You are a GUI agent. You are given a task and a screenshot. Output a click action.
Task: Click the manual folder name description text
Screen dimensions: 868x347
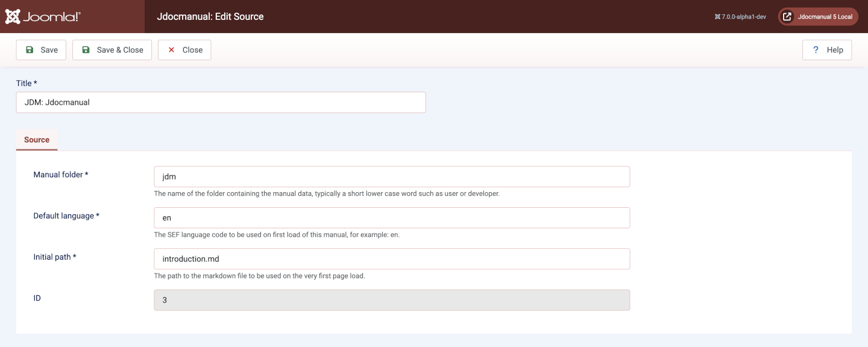[x=327, y=194]
